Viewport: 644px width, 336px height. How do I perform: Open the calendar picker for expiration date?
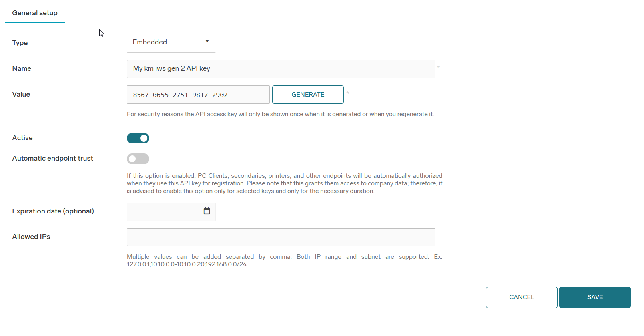[207, 211]
